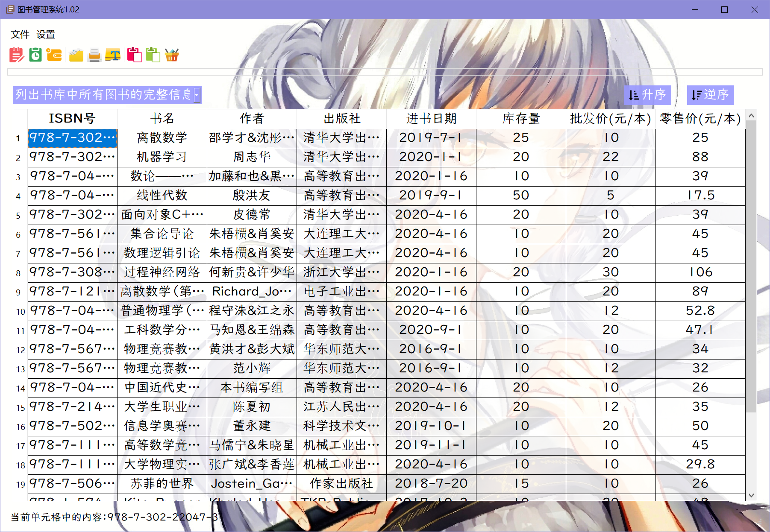Image resolution: width=770 pixels, height=532 pixels.
Task: Open the 文件 menu
Action: [x=20, y=34]
